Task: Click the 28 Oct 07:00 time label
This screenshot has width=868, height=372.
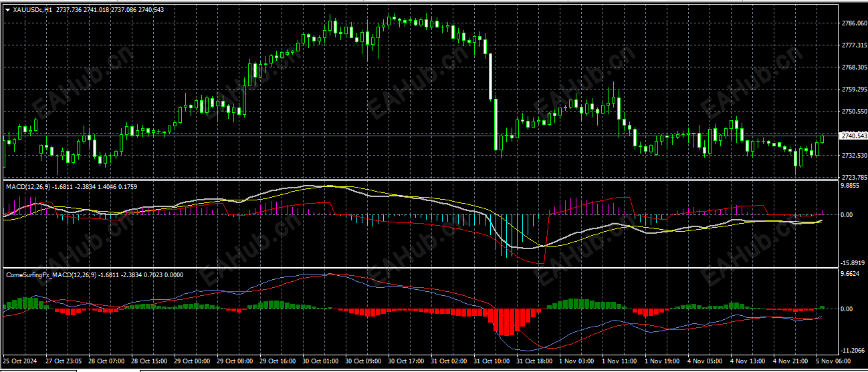Action: (105, 361)
